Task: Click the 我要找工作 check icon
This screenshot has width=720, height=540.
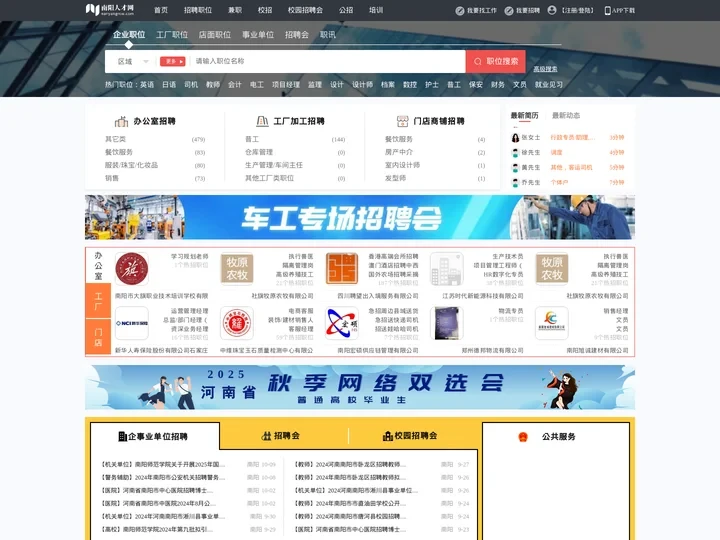Action: pos(460,11)
